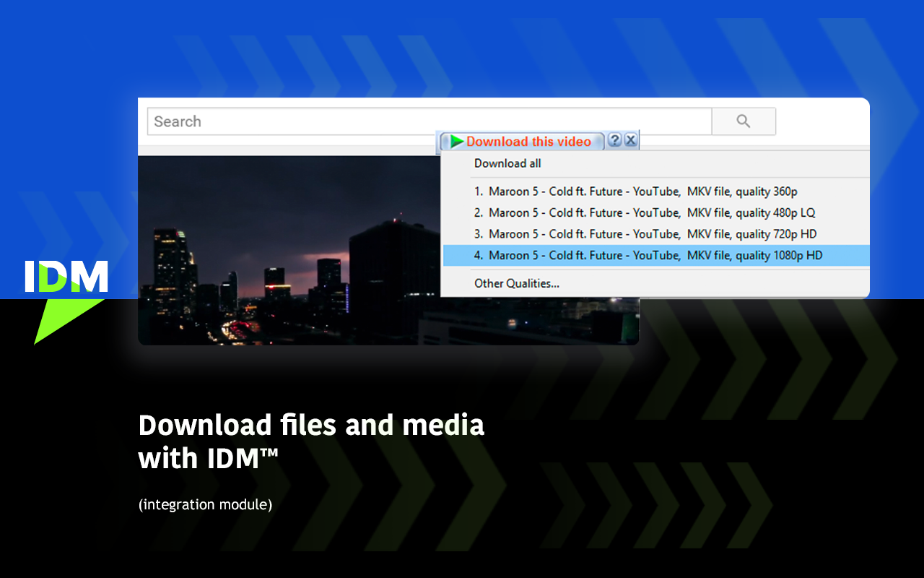Select the 480p LQ MKV download option
This screenshot has height=578, width=924.
point(655,212)
